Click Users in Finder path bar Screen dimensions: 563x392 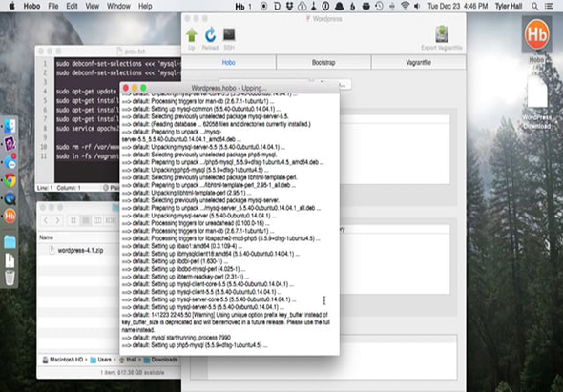(101, 360)
